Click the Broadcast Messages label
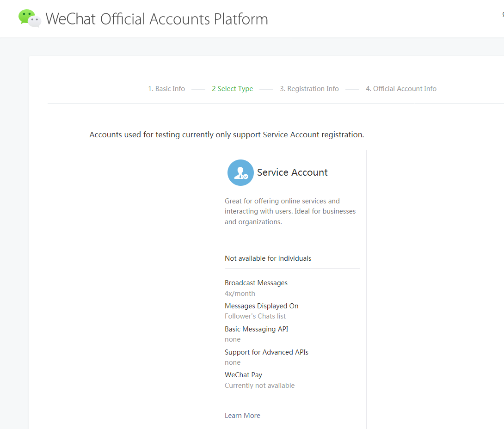The image size is (504, 429). [256, 283]
